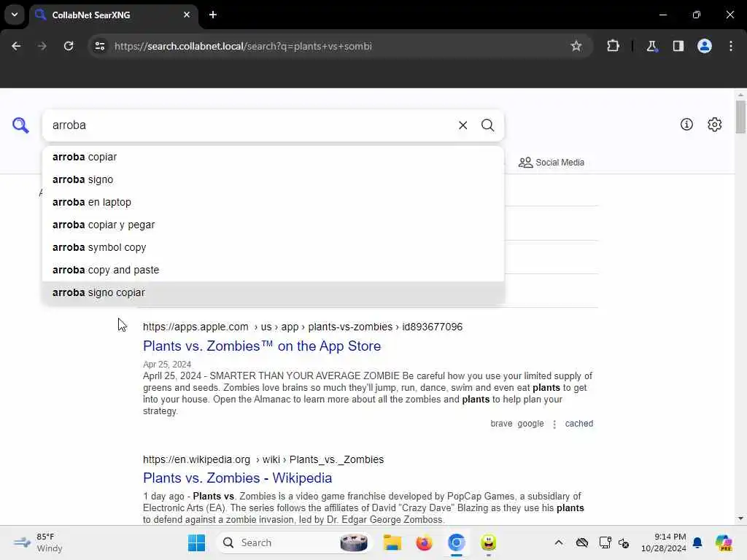The height and width of the screenshot is (560, 747).
Task: Click the cloud sync tray icon
Action: [x=581, y=542]
